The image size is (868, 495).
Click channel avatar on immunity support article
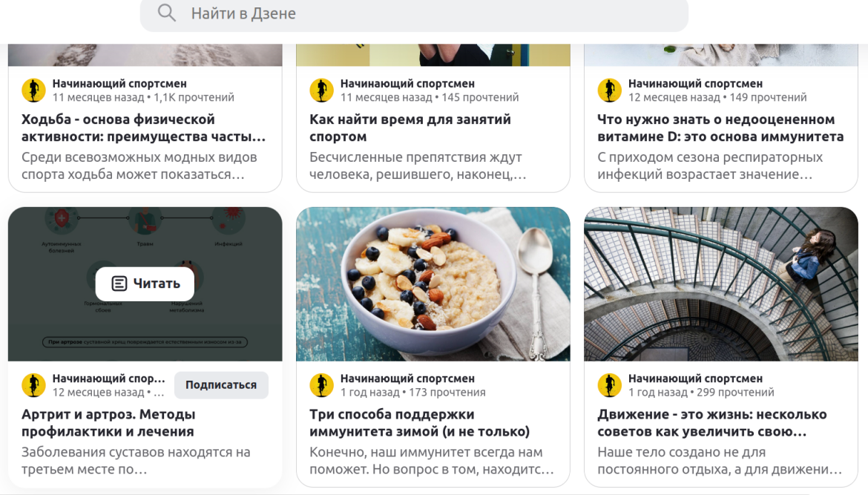tap(321, 385)
